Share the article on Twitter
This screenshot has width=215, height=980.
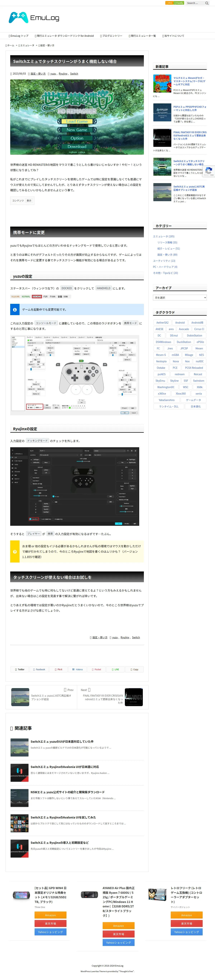click(20, 669)
